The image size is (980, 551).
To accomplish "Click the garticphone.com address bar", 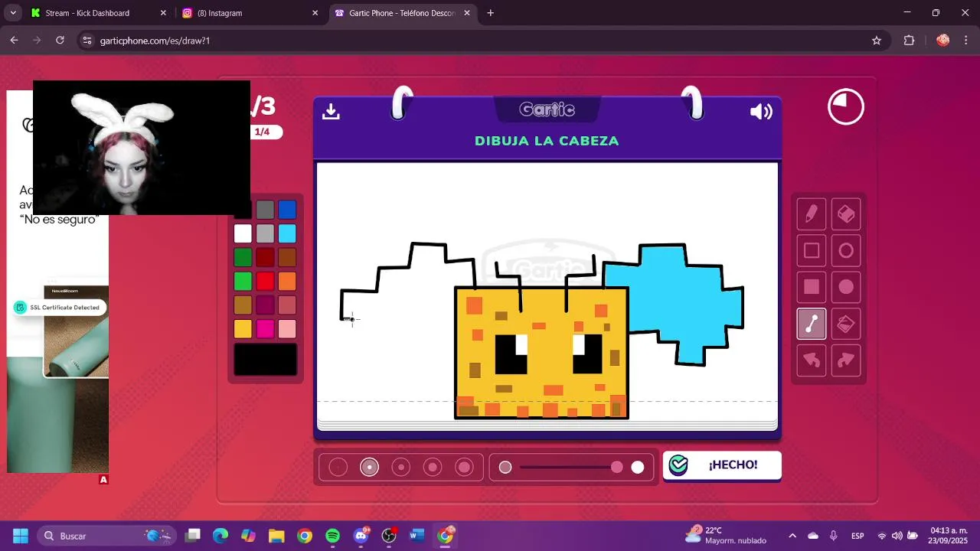I will [x=482, y=41].
